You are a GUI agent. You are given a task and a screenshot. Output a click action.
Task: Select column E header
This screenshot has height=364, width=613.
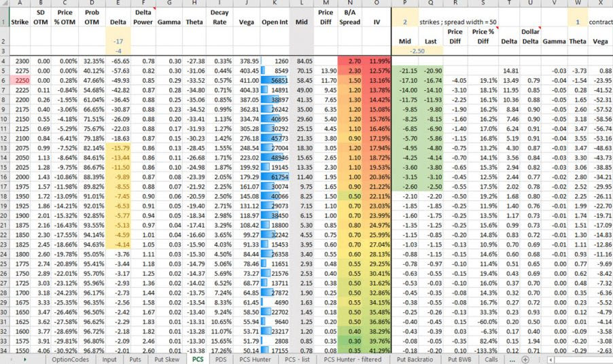[118, 3]
